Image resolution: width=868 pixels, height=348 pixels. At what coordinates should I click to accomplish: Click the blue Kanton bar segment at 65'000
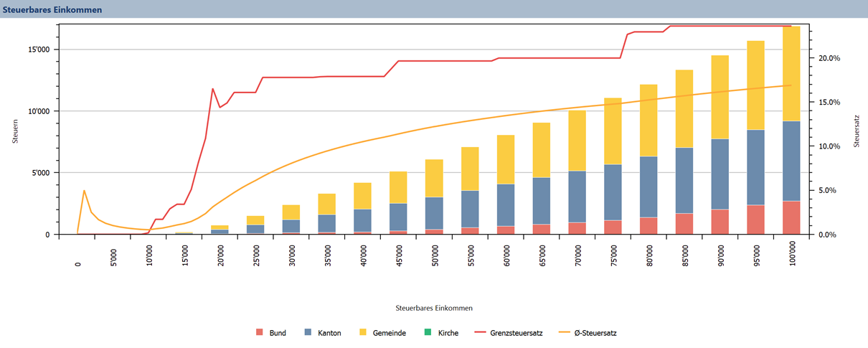pos(540,201)
